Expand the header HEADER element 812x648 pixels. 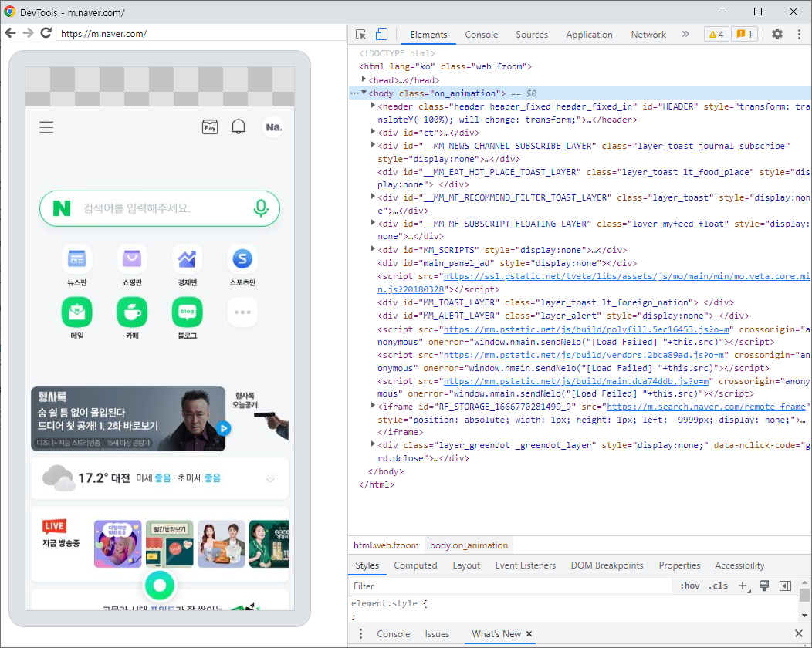click(x=373, y=106)
